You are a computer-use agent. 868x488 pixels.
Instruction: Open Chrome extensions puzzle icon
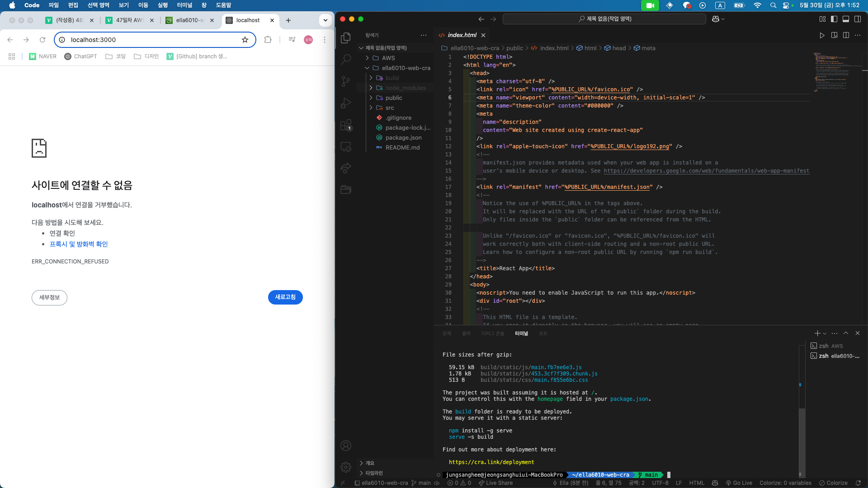[268, 40]
